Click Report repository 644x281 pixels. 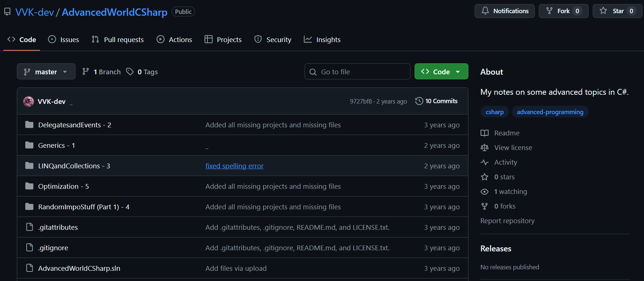507,221
